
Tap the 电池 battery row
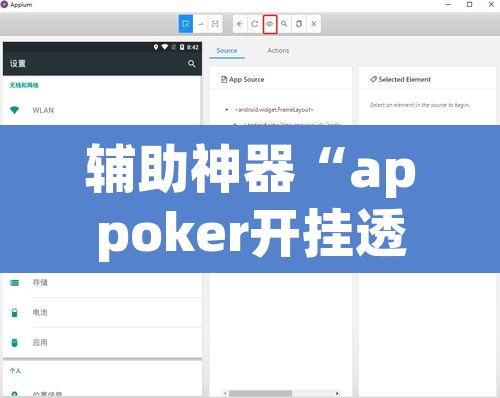(102, 313)
